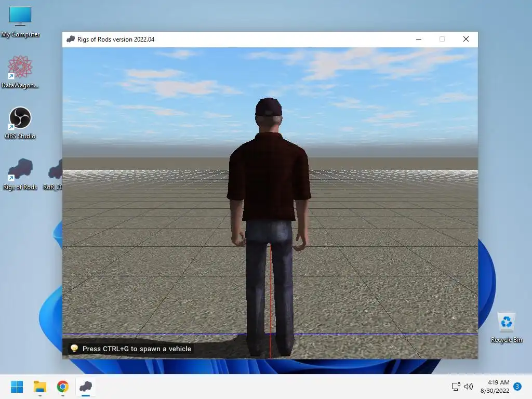Close the Rigs of Rods window
The width and height of the screenshot is (532, 399).
pyautogui.click(x=466, y=39)
